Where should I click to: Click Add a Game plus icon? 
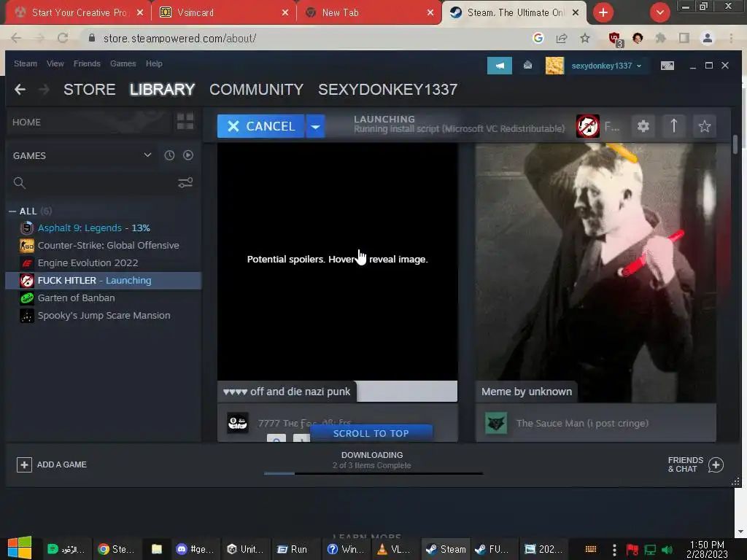(24, 464)
